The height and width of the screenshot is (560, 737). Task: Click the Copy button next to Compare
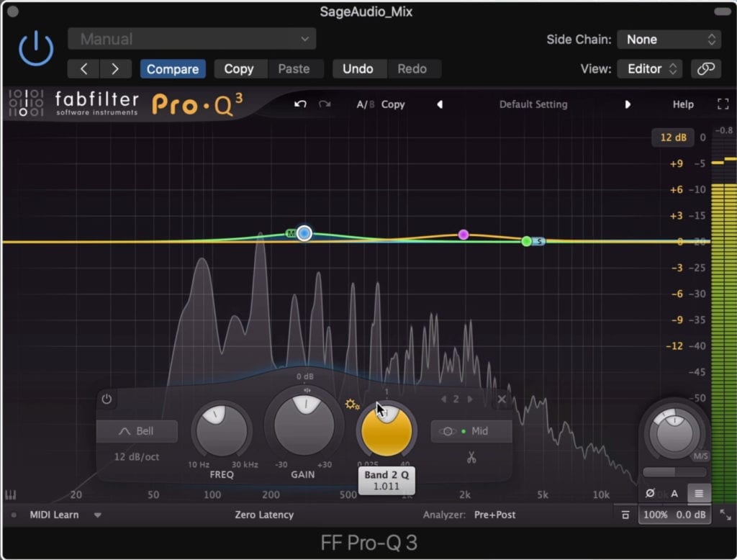[x=239, y=69]
